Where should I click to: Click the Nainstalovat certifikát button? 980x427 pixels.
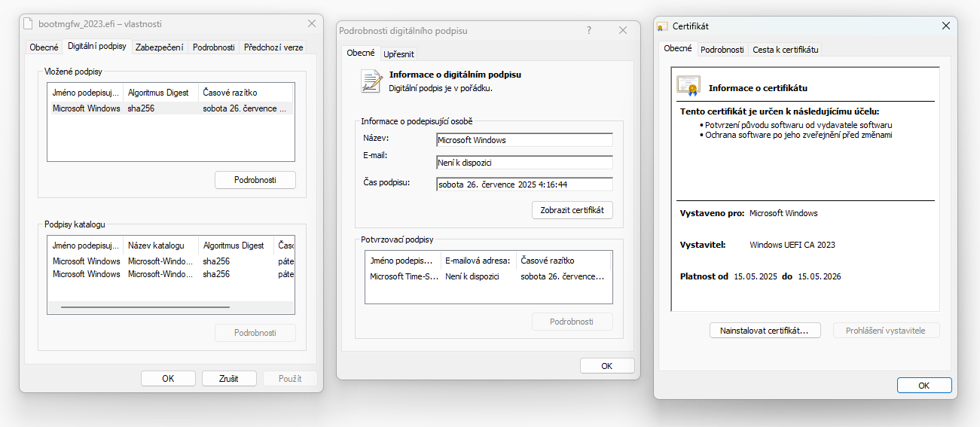pos(764,331)
